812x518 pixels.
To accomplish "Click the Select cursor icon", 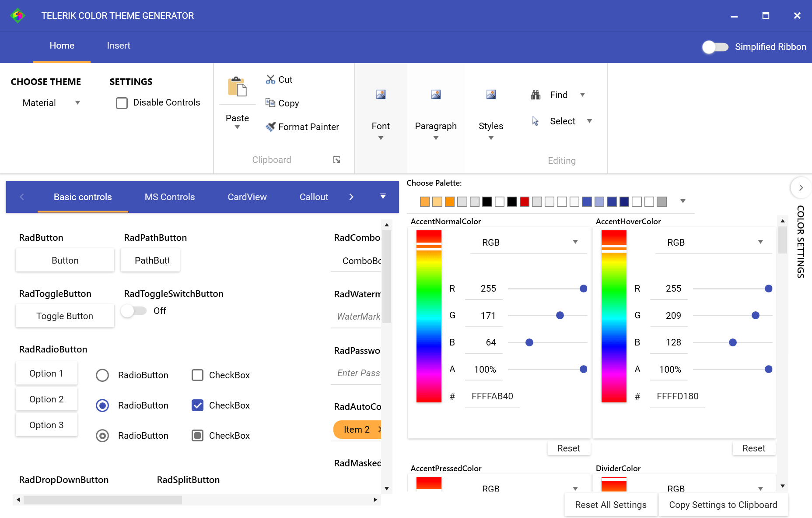I will point(535,121).
